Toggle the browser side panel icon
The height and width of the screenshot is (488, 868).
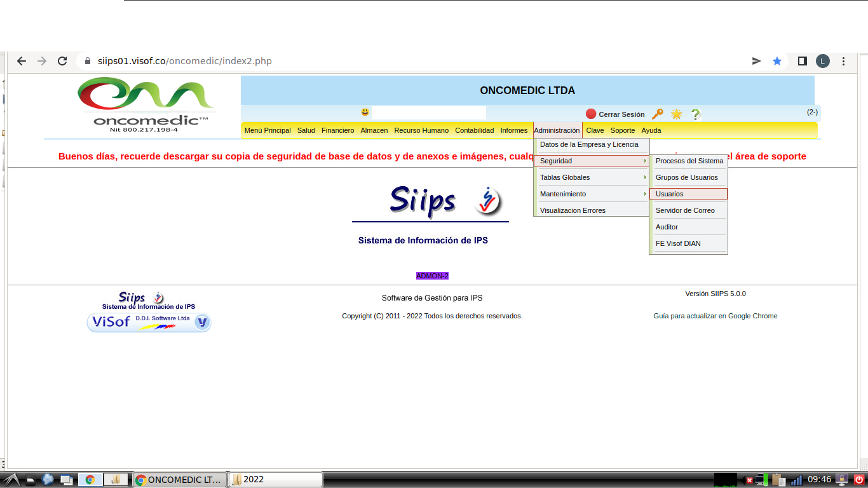(x=802, y=61)
